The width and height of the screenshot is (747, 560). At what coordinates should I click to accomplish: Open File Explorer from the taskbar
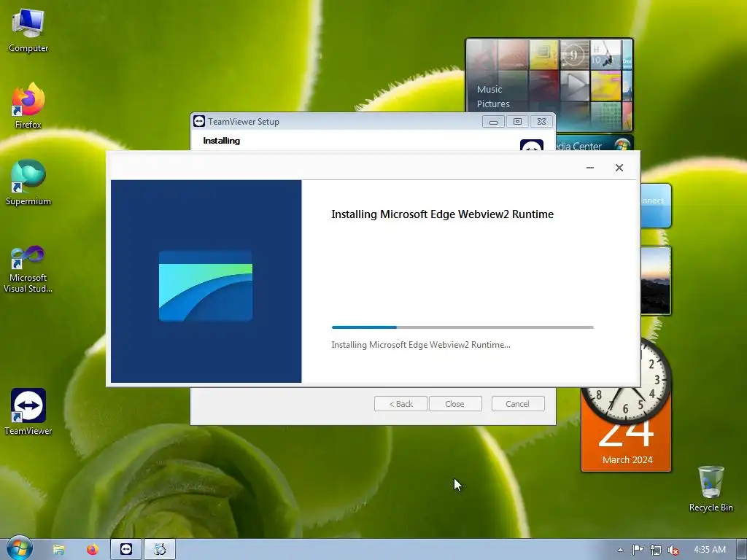pyautogui.click(x=58, y=550)
